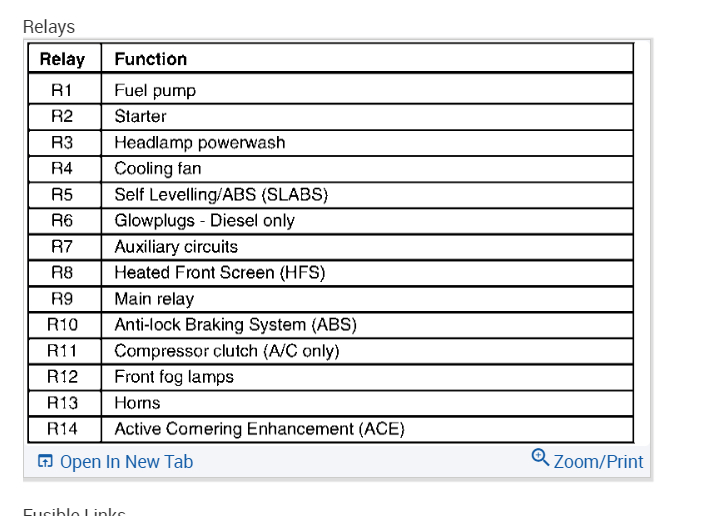Click the magnifier icon beside Zoom/Print
This screenshot has width=711, height=516.
tap(540, 458)
